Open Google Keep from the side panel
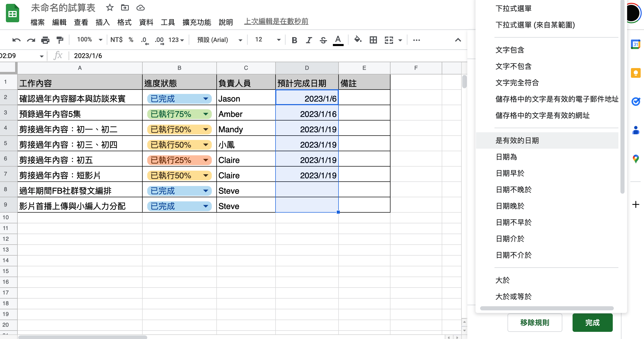The height and width of the screenshot is (339, 644). point(636,73)
